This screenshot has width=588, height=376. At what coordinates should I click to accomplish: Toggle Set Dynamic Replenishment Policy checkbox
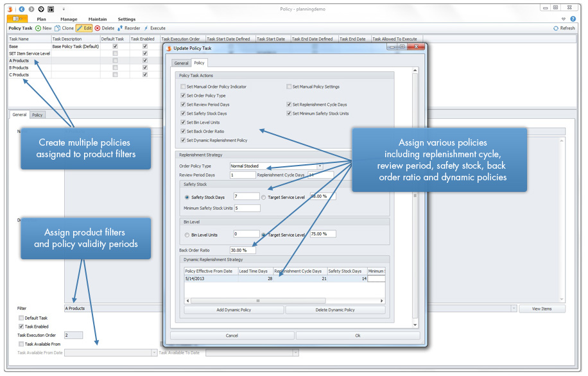(x=183, y=141)
